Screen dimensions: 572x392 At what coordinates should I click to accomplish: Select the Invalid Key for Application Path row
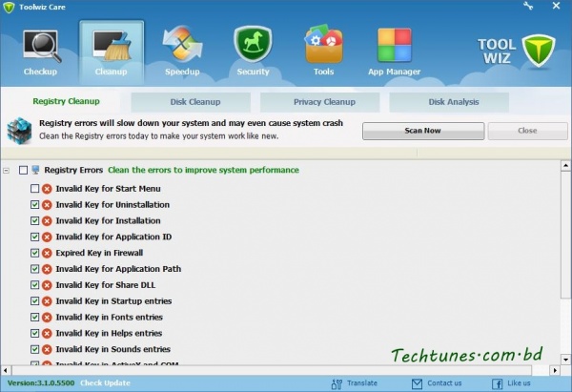click(118, 269)
